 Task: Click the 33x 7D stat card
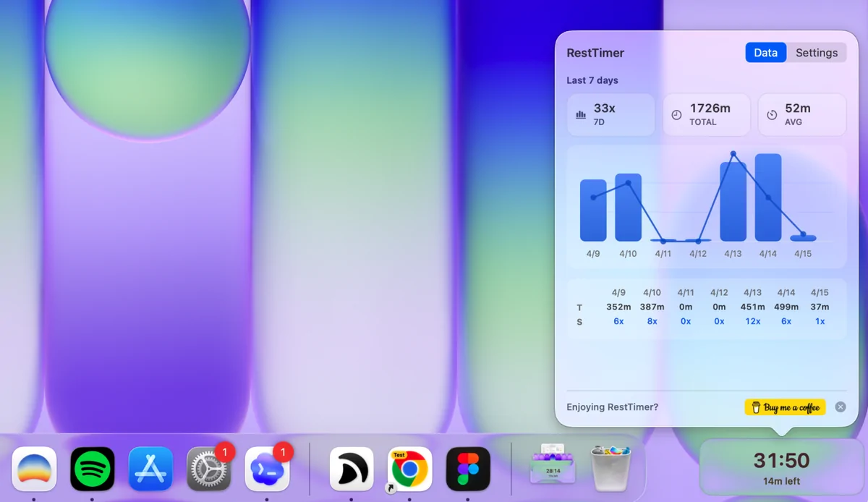coord(610,114)
